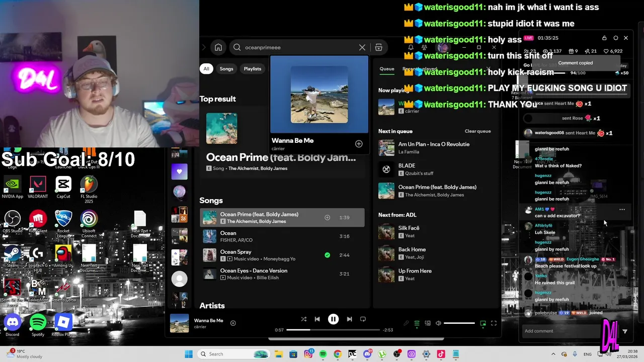Add Wanna Be Me to library in Now playing card

pos(359,144)
